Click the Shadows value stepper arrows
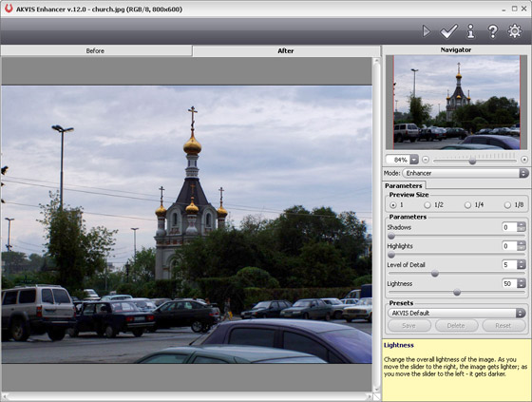The width and height of the screenshot is (532, 402). coord(522,227)
